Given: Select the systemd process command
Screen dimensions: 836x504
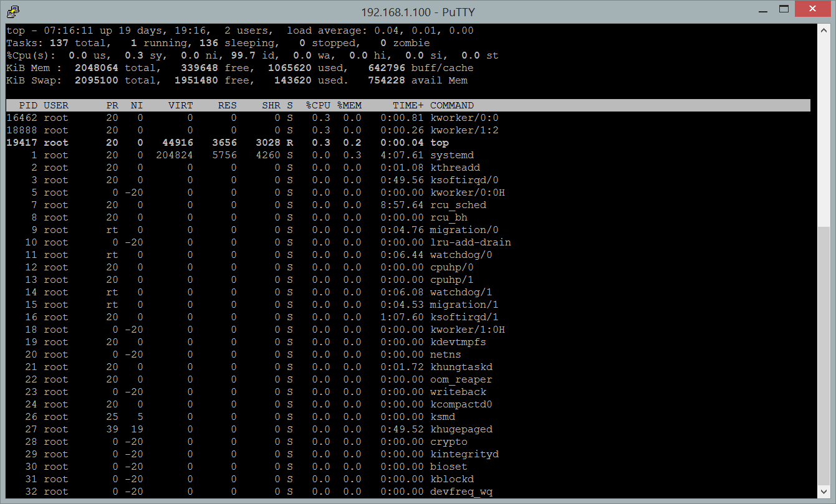Looking at the screenshot, I should [452, 155].
